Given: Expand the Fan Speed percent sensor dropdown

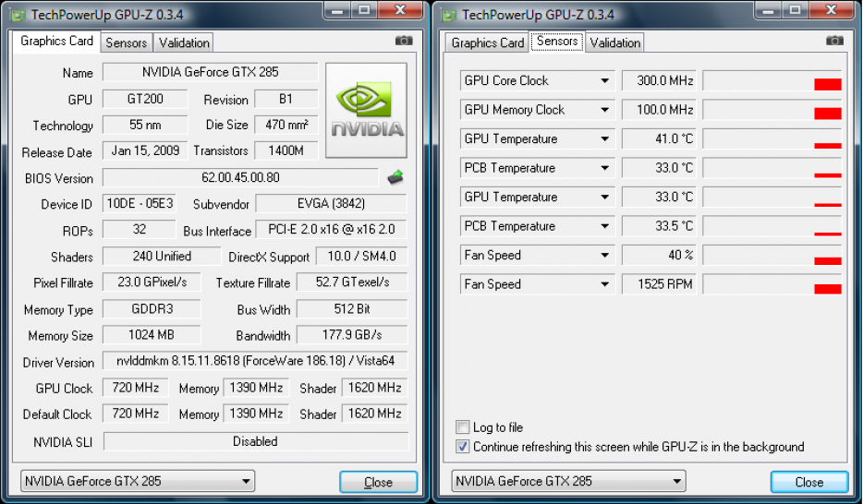Looking at the screenshot, I should pyautogui.click(x=605, y=255).
